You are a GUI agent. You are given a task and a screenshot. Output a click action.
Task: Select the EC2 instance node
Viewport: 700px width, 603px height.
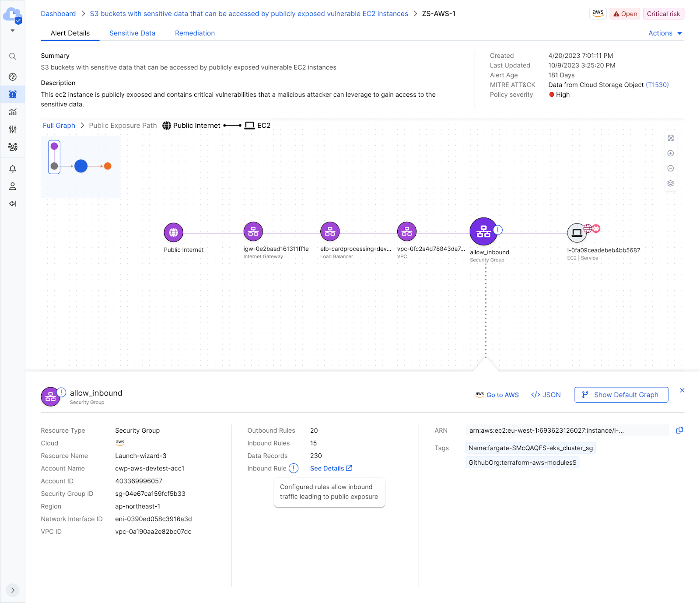tap(577, 233)
